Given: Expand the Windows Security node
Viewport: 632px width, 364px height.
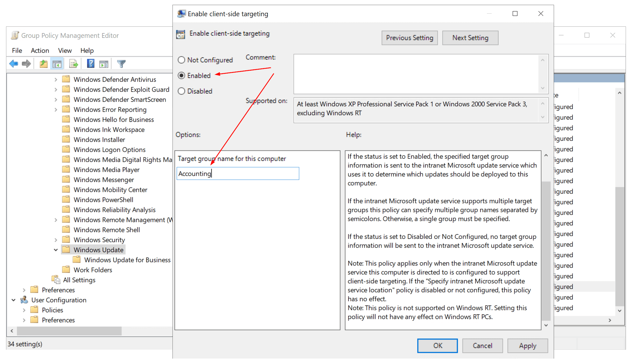Looking at the screenshot, I should [x=56, y=240].
